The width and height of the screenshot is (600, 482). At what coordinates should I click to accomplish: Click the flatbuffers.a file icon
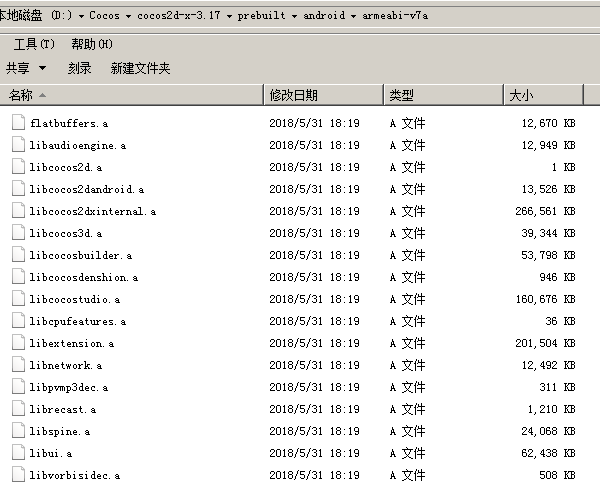(x=18, y=123)
